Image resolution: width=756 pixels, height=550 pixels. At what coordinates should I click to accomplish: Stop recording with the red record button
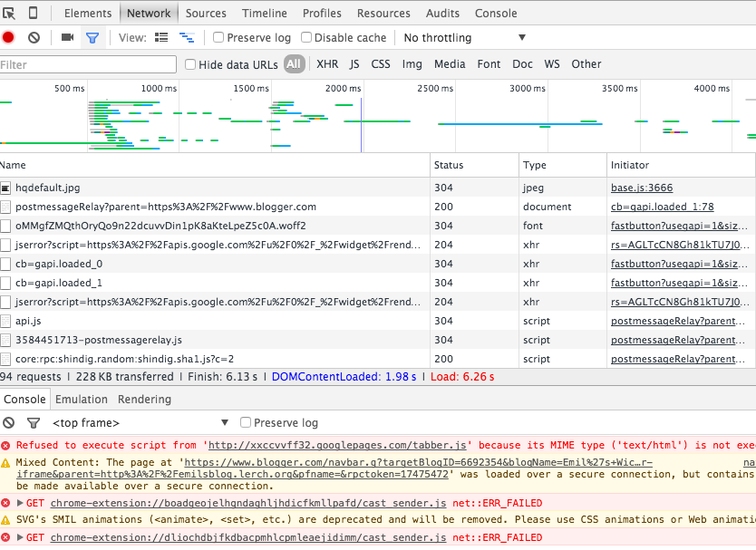pyautogui.click(x=8, y=37)
